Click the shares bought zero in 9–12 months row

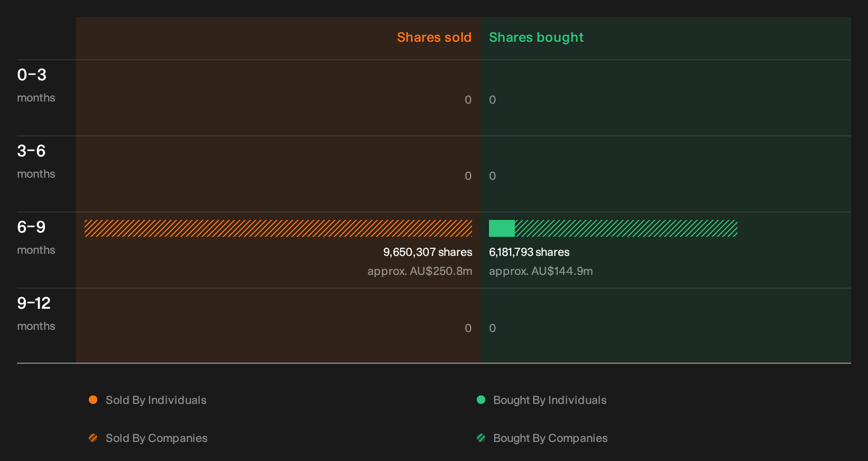pyautogui.click(x=493, y=328)
